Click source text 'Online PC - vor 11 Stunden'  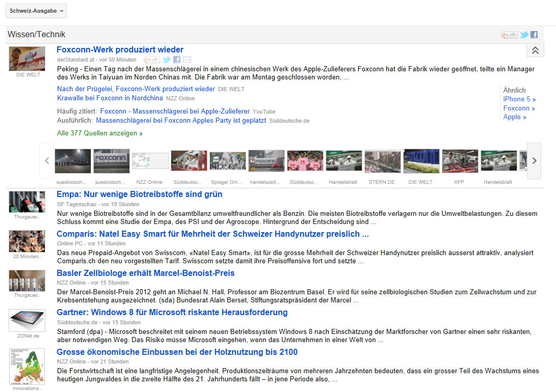(x=92, y=244)
